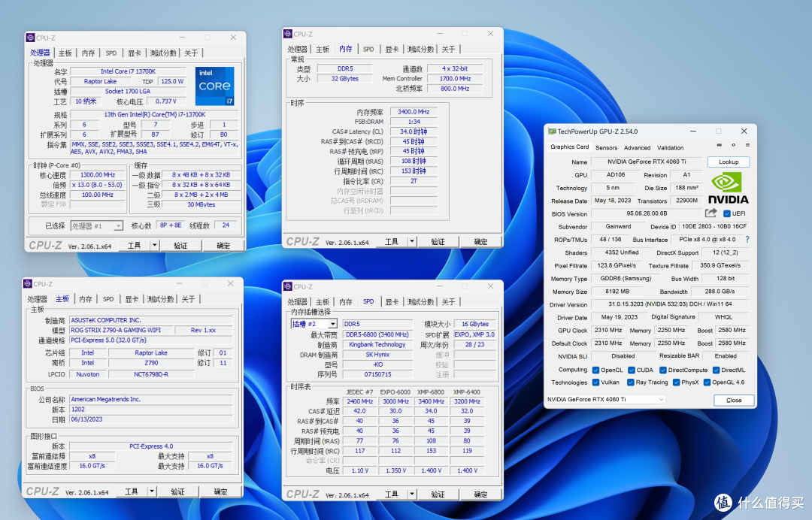Click 验证 in SPD CPU-Z window
The width and height of the screenshot is (812, 520).
coord(438,494)
